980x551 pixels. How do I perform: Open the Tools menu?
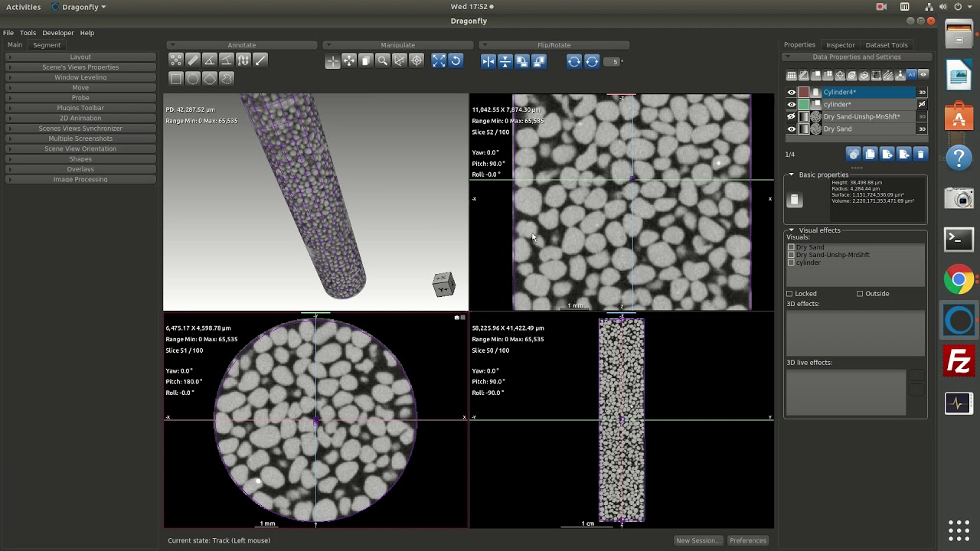28,33
